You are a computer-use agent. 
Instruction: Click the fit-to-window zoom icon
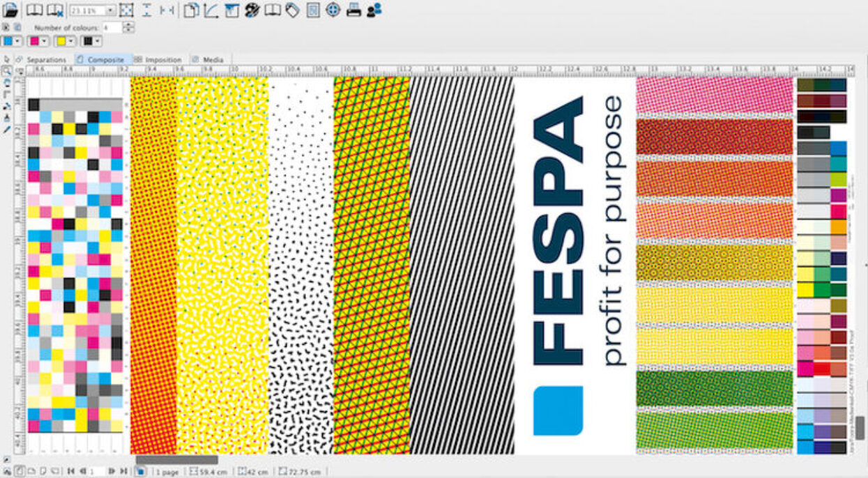[x=126, y=10]
